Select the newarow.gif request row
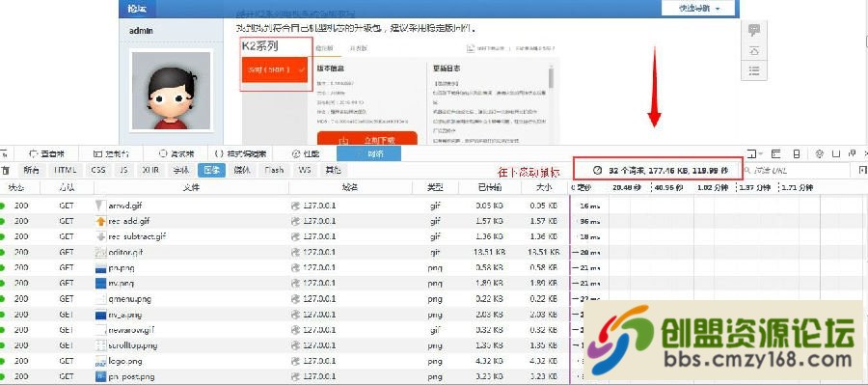 (434, 330)
